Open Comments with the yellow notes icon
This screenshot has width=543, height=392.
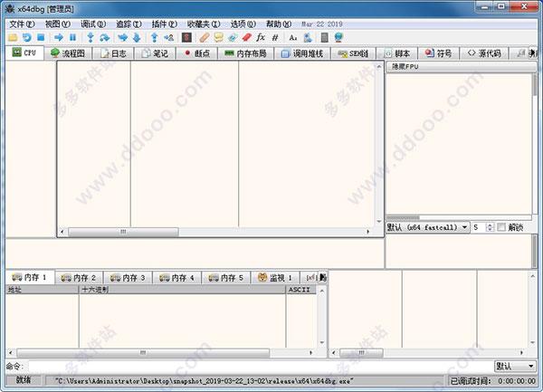tap(218, 37)
